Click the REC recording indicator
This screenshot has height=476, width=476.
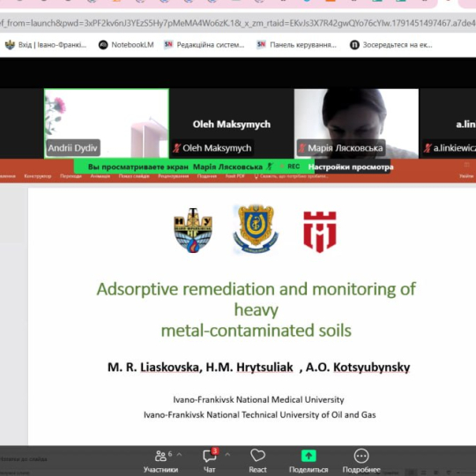coord(291,167)
